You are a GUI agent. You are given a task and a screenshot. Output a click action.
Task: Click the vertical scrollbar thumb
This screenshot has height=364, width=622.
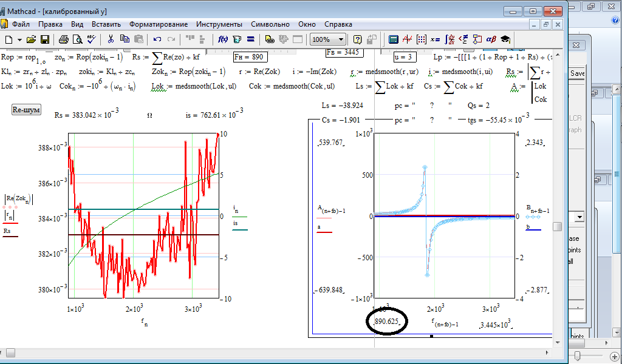pyautogui.click(x=556, y=226)
